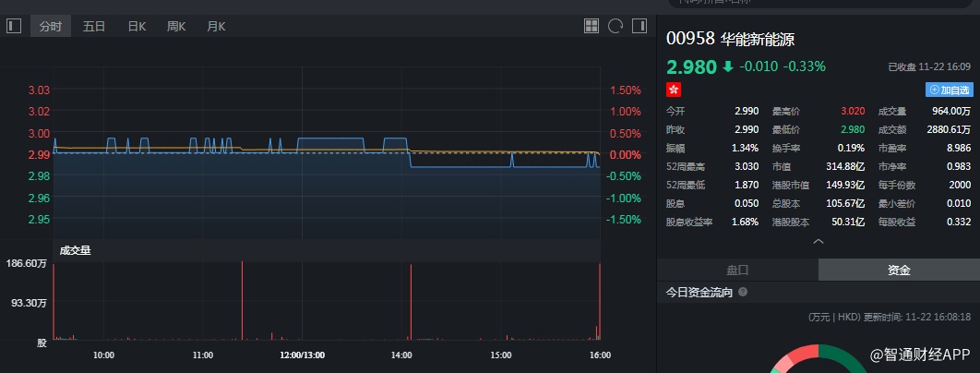Open the 盘口 tab
This screenshot has height=373, width=980.
[737, 271]
